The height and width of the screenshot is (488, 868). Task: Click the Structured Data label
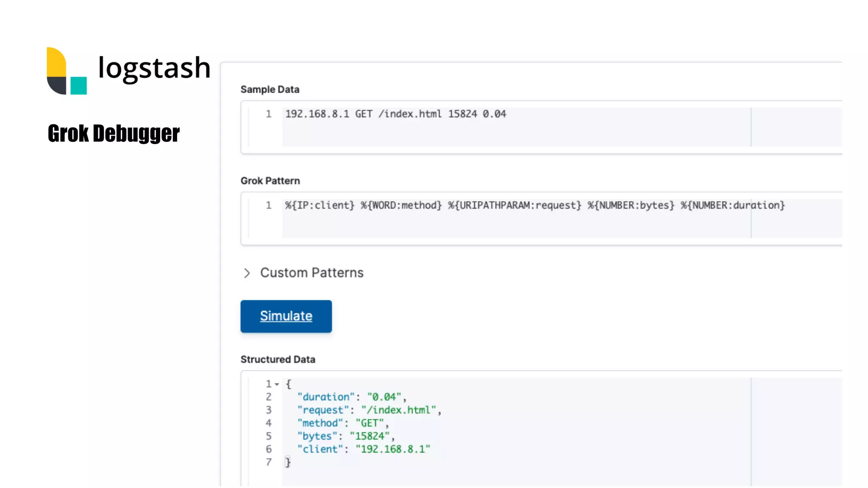click(x=278, y=359)
